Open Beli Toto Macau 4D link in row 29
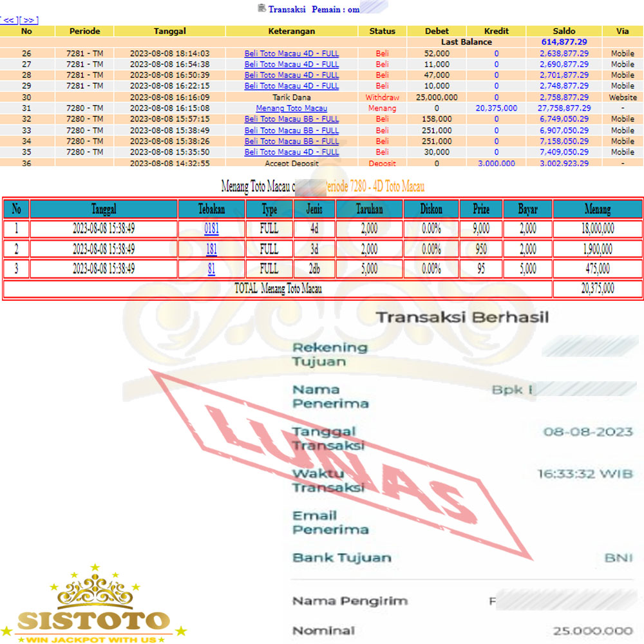The image size is (644, 644). pos(291,86)
